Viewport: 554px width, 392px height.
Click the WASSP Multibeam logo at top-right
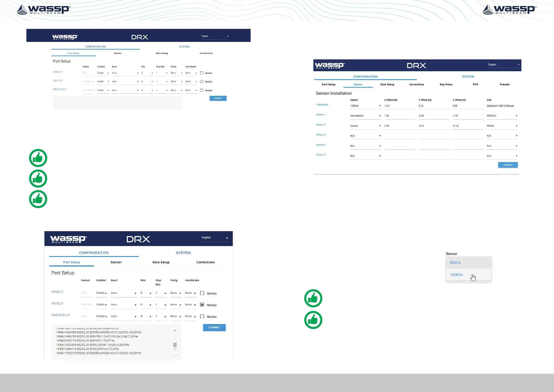click(509, 10)
